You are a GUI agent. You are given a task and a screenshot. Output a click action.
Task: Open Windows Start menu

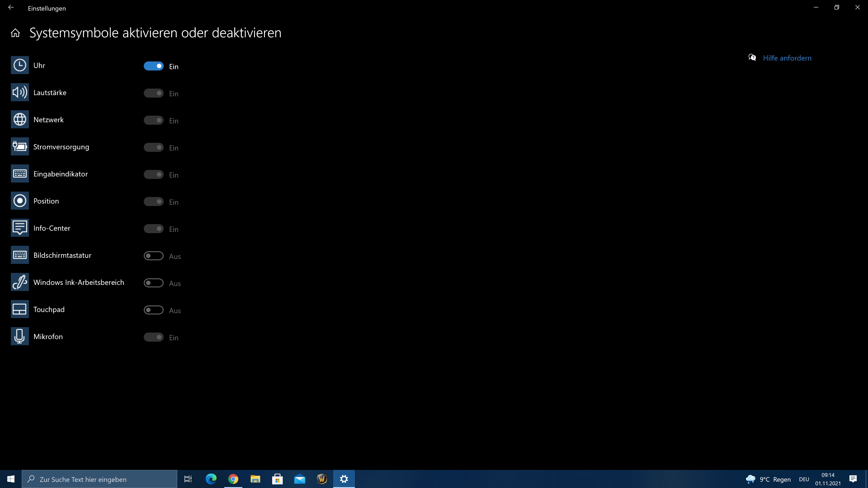click(11, 479)
